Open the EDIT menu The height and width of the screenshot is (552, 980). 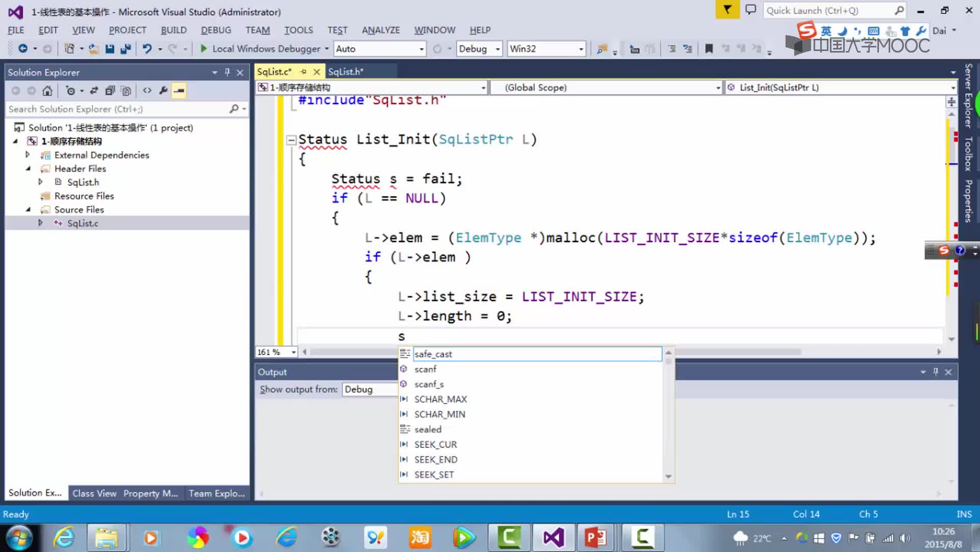coord(48,30)
